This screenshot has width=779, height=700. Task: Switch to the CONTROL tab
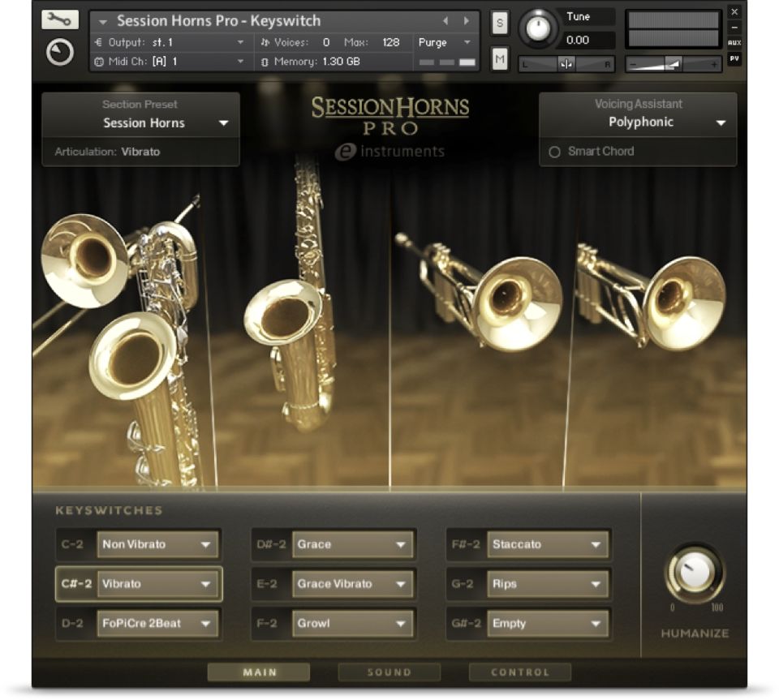tap(519, 672)
